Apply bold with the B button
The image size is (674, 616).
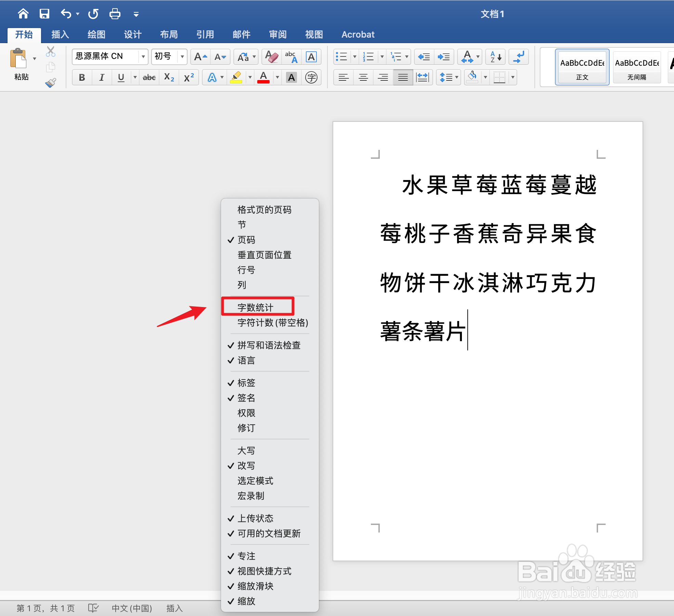coord(81,77)
